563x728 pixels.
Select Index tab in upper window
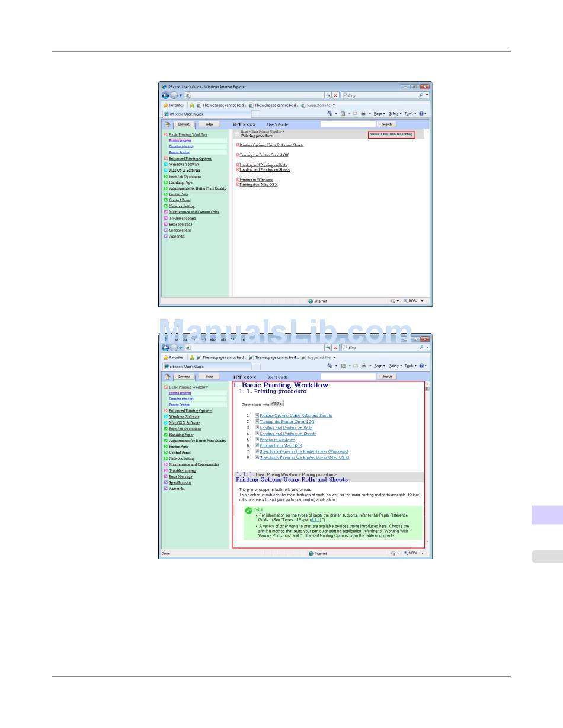[209, 124]
